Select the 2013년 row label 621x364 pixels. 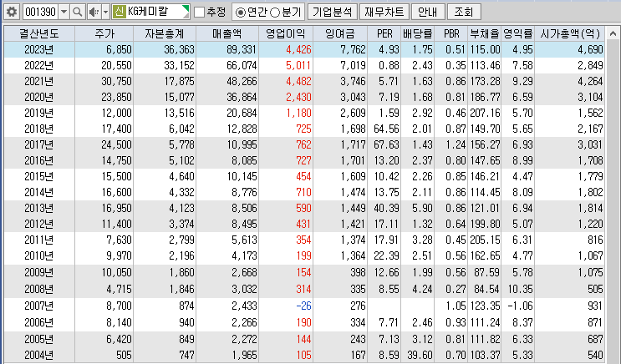pyautogui.click(x=38, y=208)
